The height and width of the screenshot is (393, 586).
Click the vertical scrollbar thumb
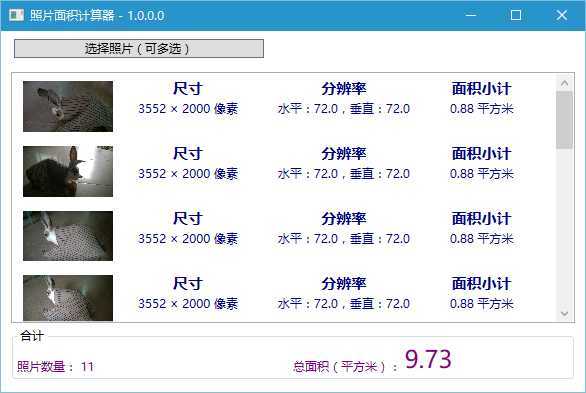(564, 120)
